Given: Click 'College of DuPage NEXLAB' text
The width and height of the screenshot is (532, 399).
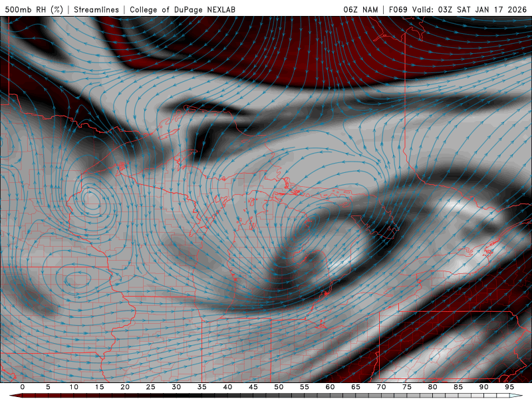Looking at the screenshot, I should (x=182, y=9).
